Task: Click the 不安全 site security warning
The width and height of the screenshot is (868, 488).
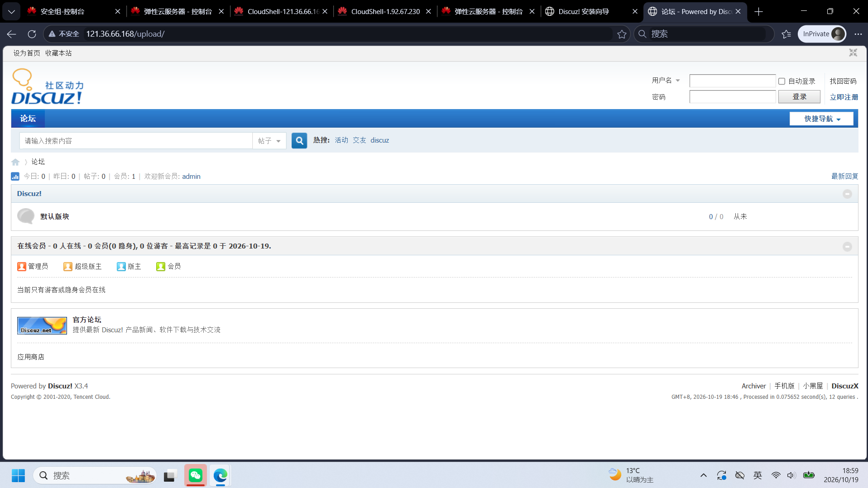Action: tap(64, 34)
